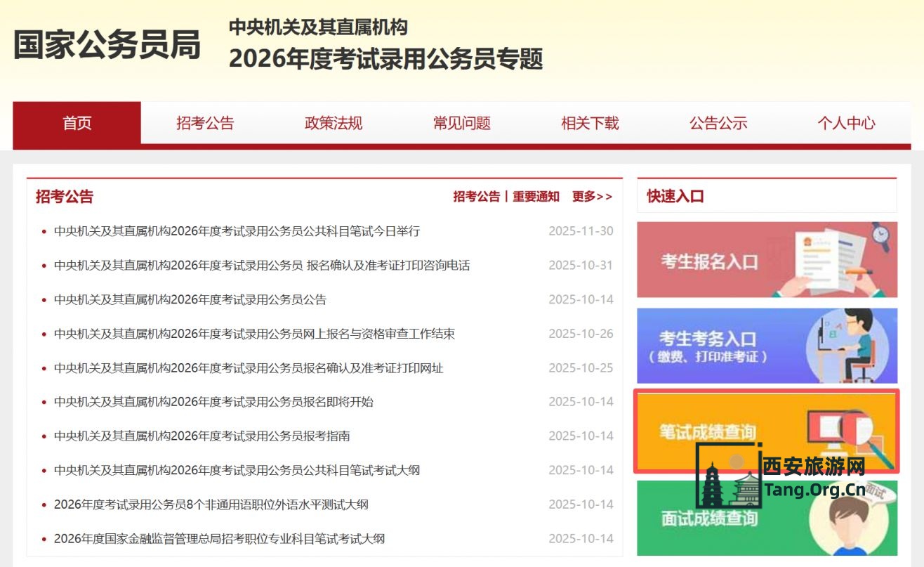Viewport: 924px width, 567px height.
Task: Open the 考生考务入口 banner (缴费、打印准考证)
Action: click(767, 346)
